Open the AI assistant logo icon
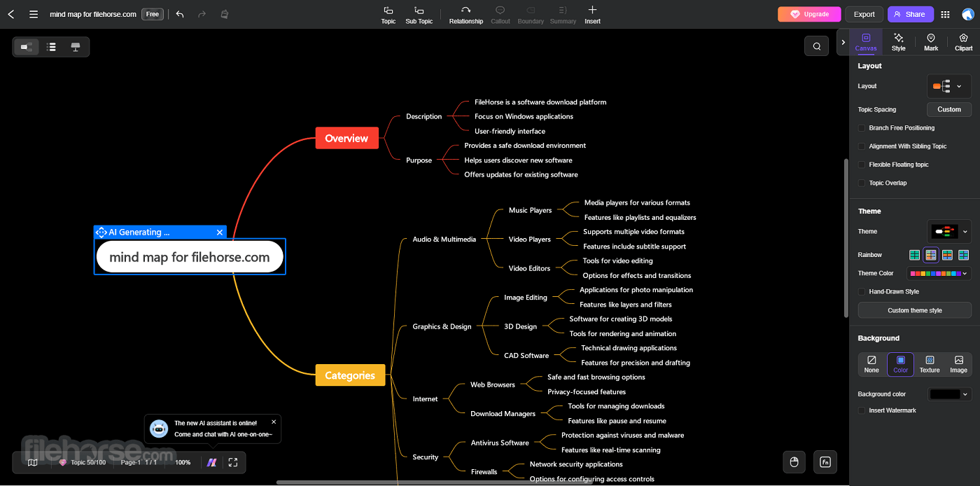 [x=211, y=462]
